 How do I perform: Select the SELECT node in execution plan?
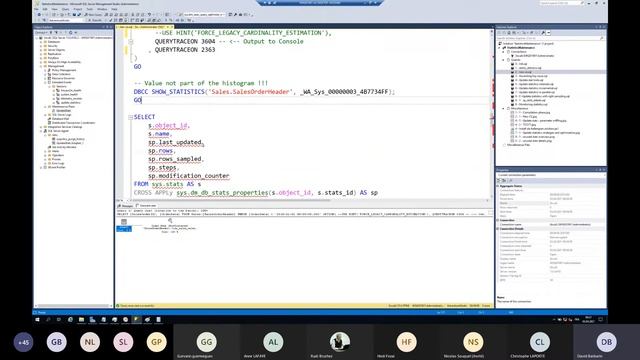(x=124, y=225)
